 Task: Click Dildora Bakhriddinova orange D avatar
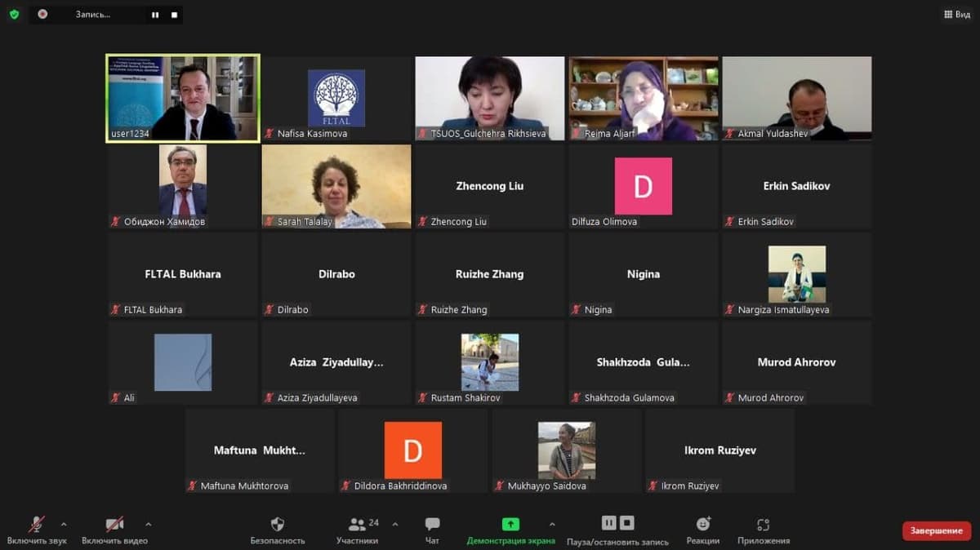coord(413,450)
